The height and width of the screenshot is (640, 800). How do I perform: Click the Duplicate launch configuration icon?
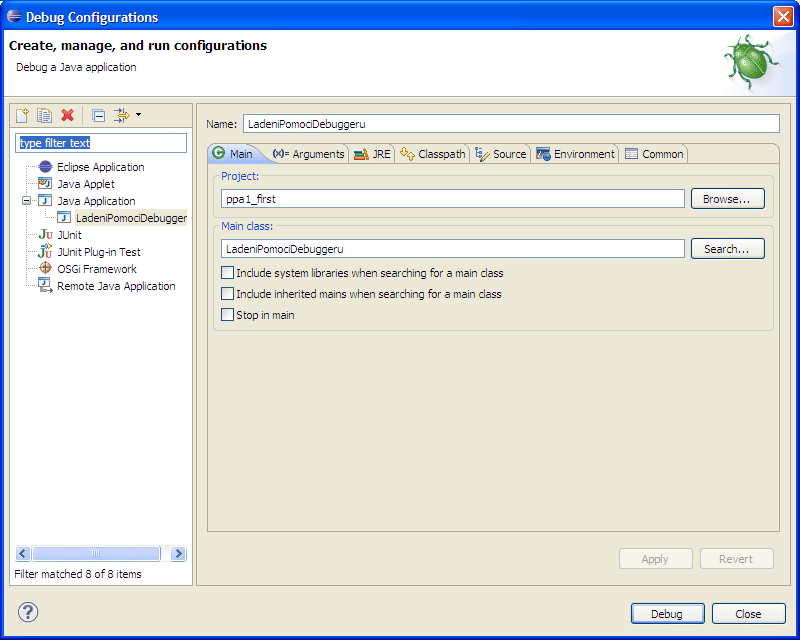tap(44, 115)
